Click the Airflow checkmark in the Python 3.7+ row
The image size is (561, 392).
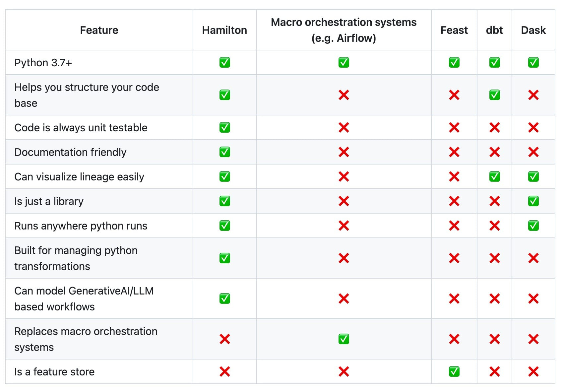pos(343,62)
